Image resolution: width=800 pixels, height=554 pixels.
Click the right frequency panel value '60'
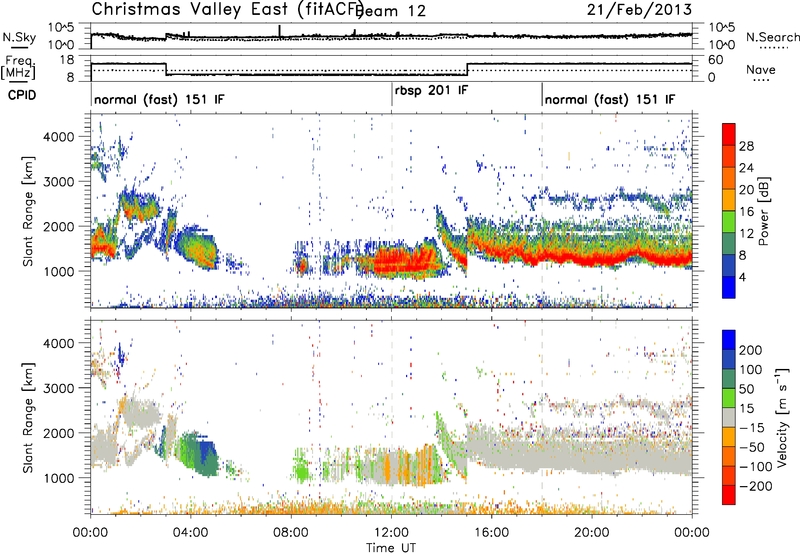(716, 60)
